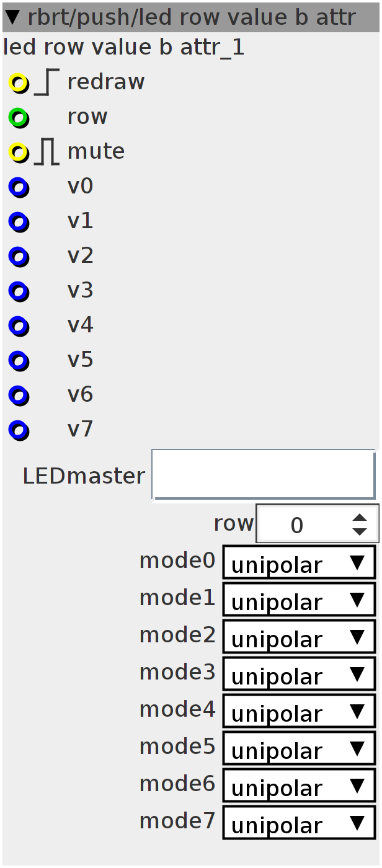This screenshot has width=382, height=868.
Task: Select the instance name led row value b attr_1
Action: 124,48
